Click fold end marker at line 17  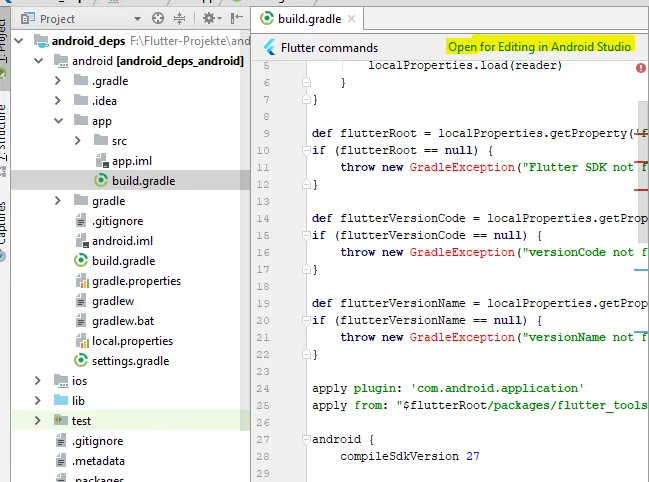[306, 269]
